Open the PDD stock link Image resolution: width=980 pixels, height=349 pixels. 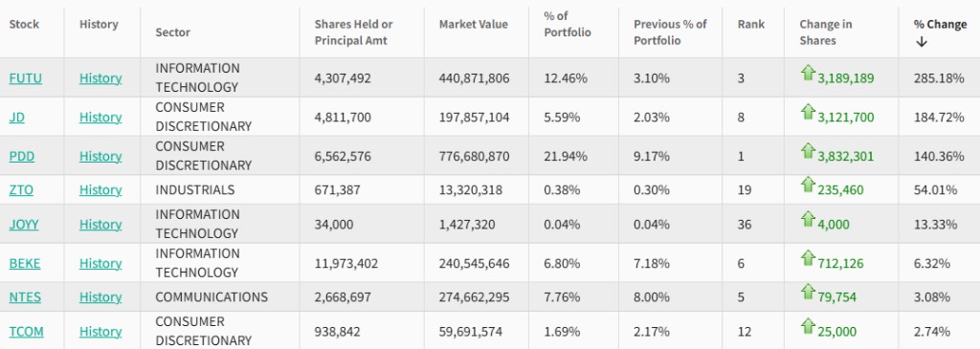pos(22,156)
